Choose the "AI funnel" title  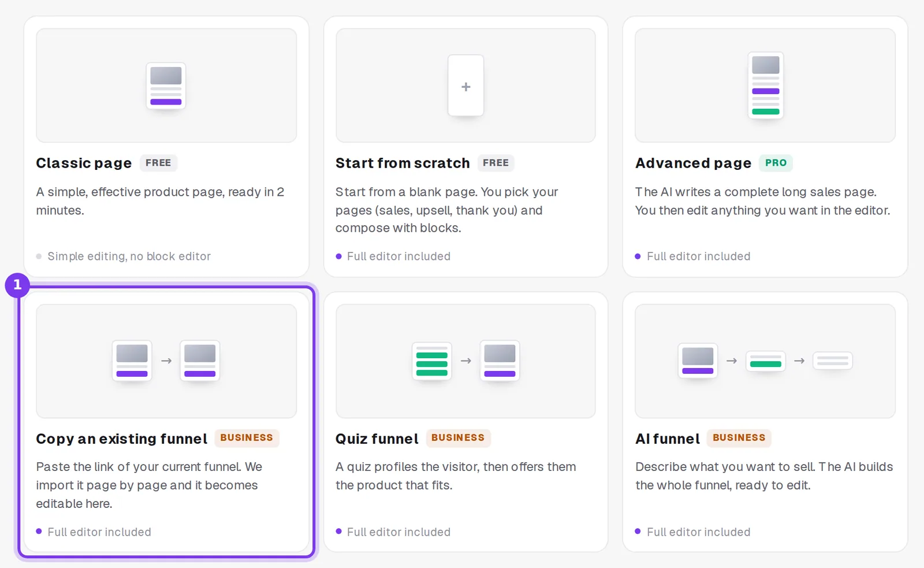tap(668, 439)
